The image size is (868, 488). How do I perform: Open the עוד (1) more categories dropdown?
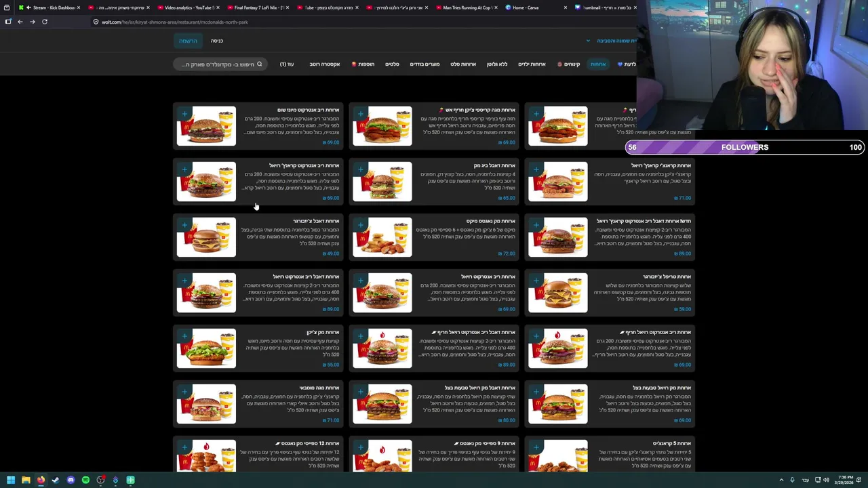coord(287,64)
